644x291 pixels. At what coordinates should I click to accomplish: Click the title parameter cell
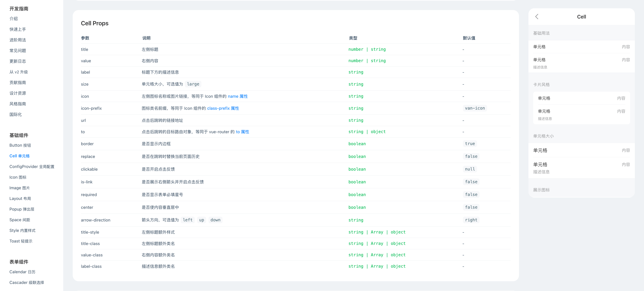click(84, 50)
